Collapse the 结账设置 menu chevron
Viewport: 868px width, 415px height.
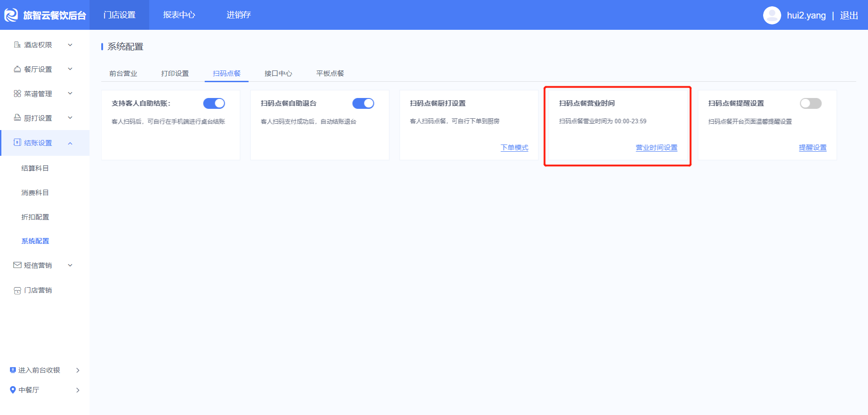click(x=70, y=143)
